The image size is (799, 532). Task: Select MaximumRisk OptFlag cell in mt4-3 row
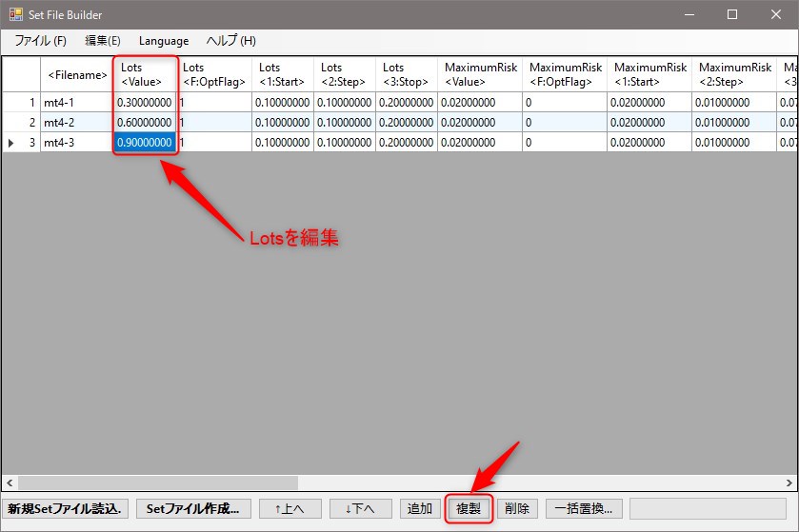click(x=565, y=143)
